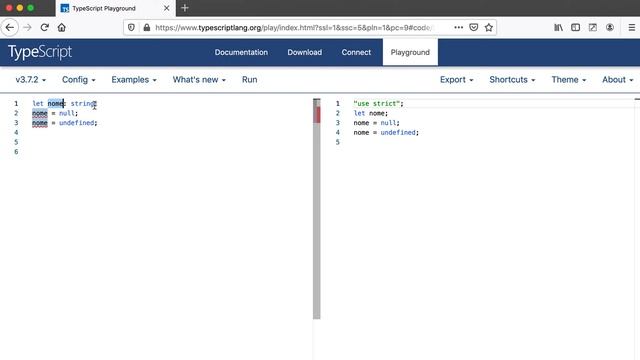This screenshot has height=360, width=640.
Task: Open the Firefox hamburger menu
Action: [x=631, y=27]
